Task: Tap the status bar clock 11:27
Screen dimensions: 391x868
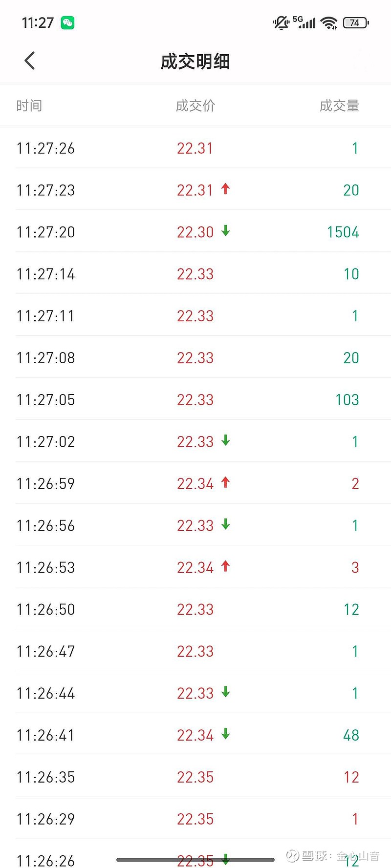Action: click(x=38, y=23)
